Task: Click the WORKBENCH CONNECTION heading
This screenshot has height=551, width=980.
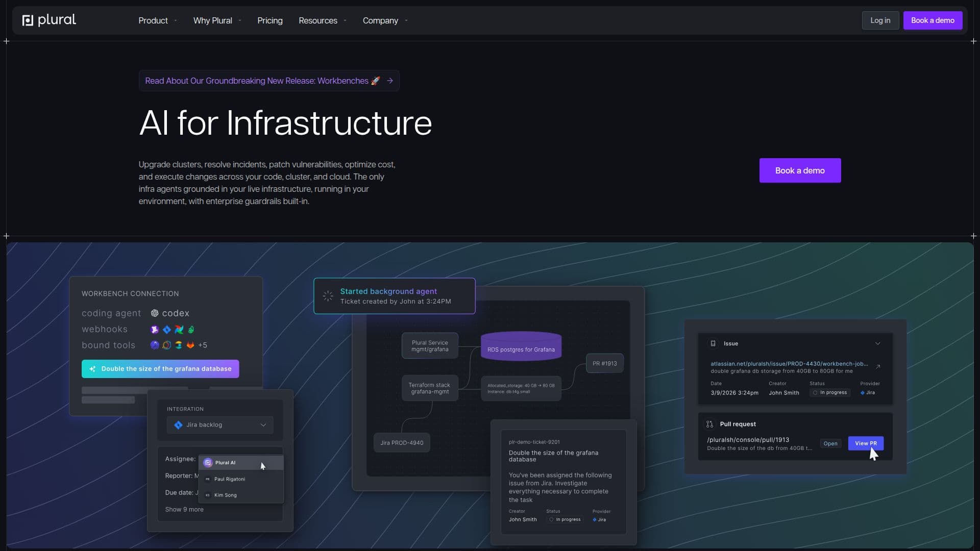Action: coord(130,293)
